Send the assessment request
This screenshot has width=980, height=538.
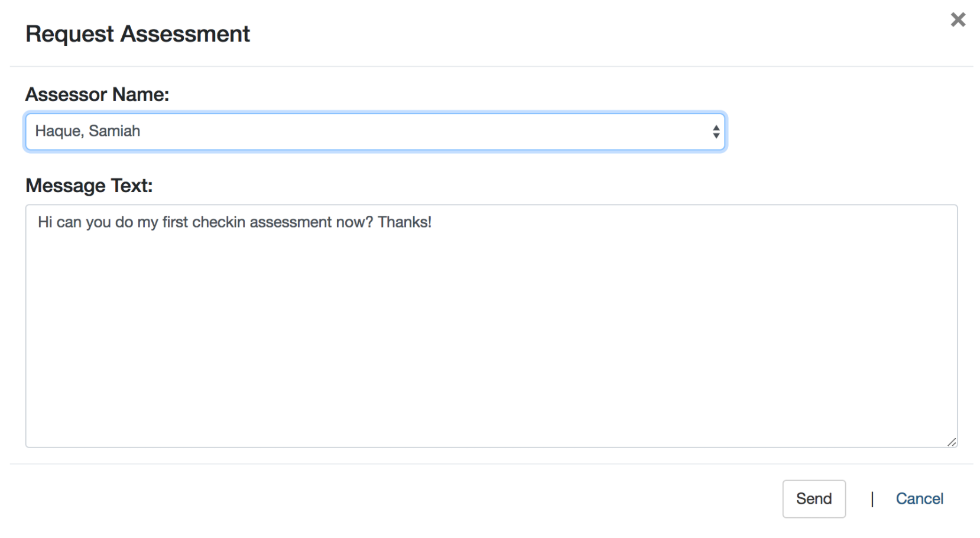tap(814, 499)
